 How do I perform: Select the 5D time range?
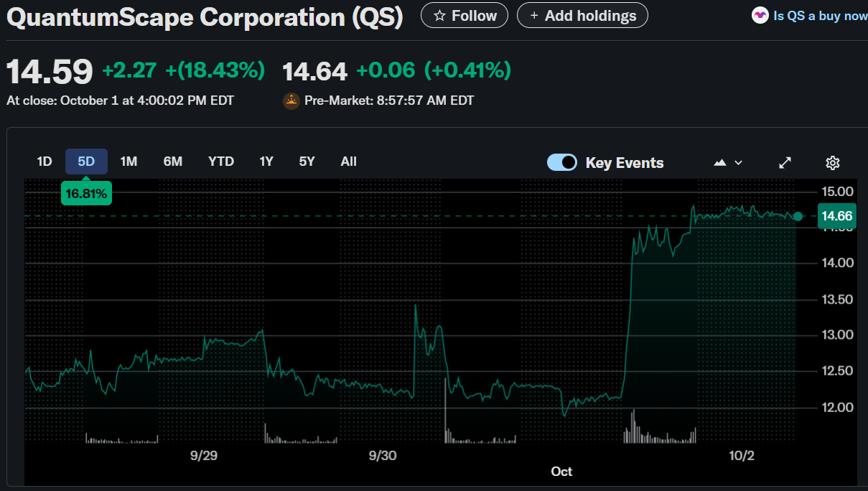tap(86, 162)
